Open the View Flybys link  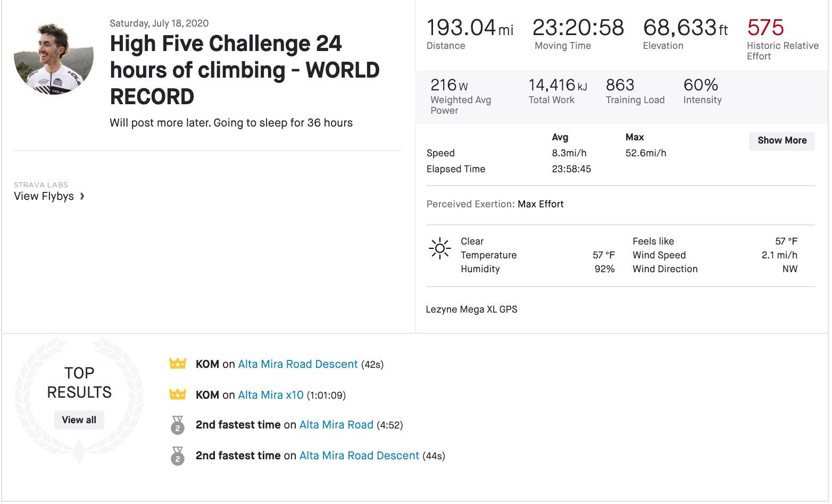pyautogui.click(x=44, y=196)
